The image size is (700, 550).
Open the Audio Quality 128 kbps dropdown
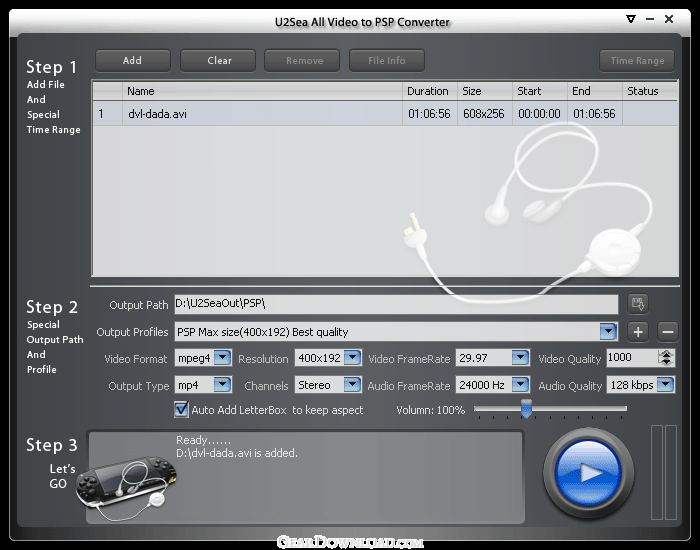pos(666,384)
